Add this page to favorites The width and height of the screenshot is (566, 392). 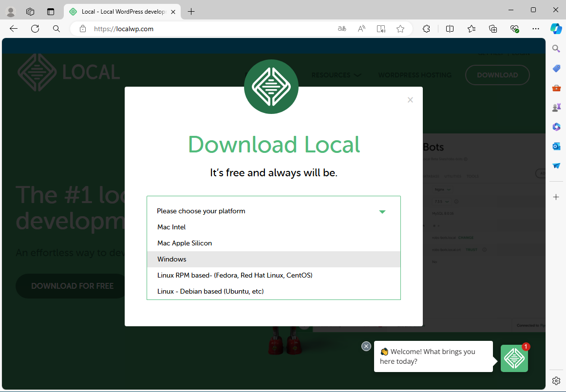pos(400,29)
